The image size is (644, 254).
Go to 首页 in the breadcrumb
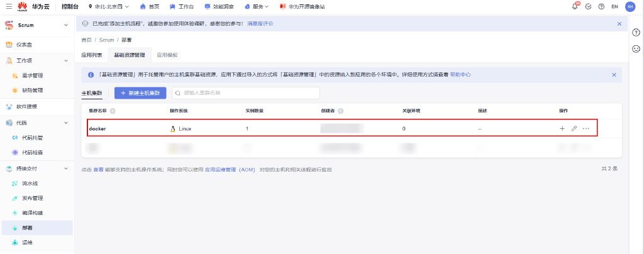(x=86, y=40)
